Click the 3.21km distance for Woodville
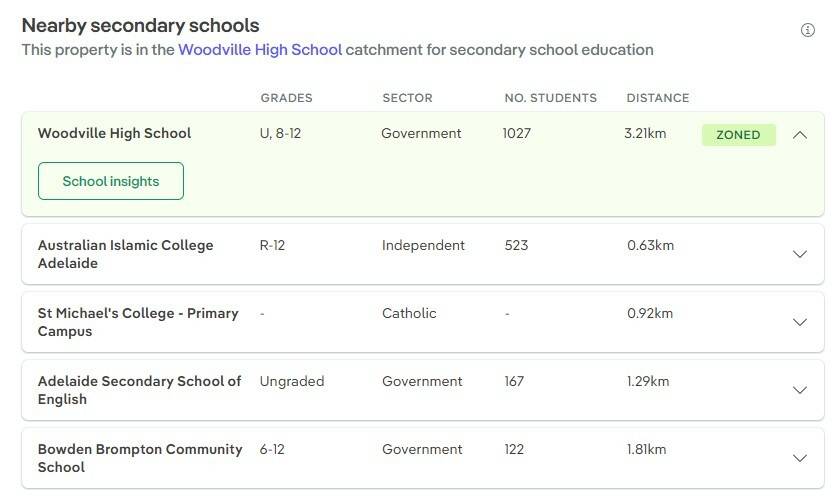837x497 pixels. pyautogui.click(x=645, y=133)
